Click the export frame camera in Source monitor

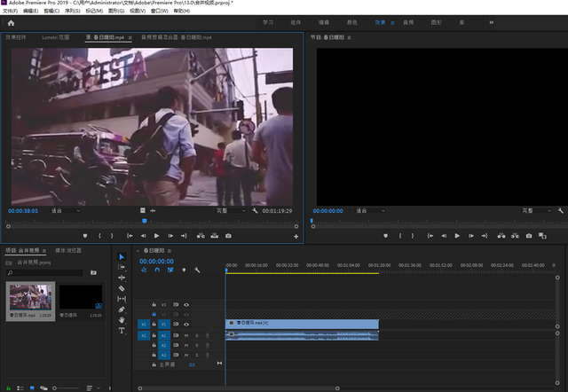[x=228, y=236]
